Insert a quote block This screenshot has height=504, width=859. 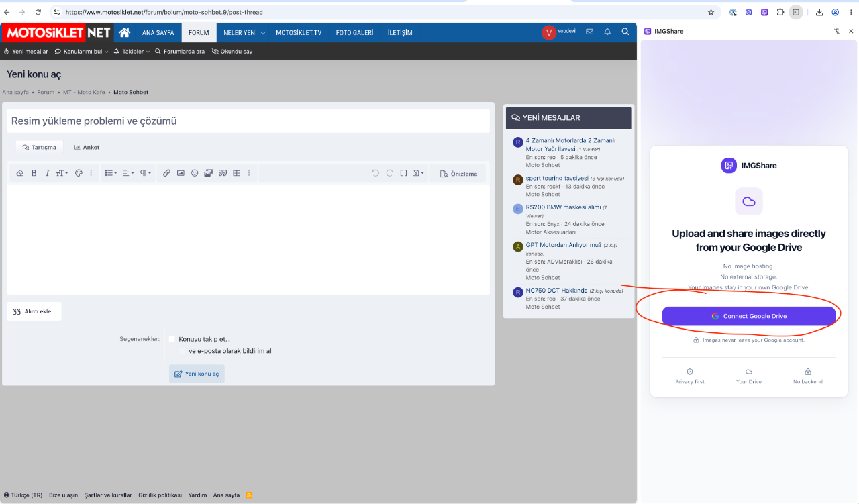(x=222, y=173)
